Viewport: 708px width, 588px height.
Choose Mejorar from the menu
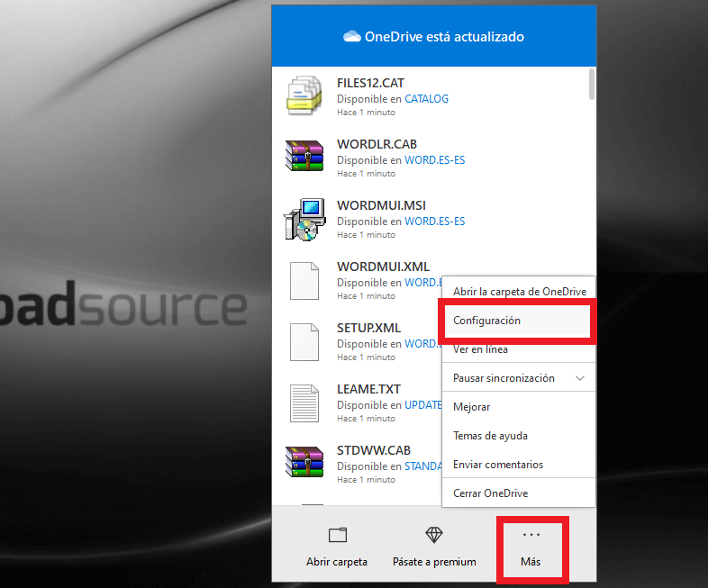(519, 407)
